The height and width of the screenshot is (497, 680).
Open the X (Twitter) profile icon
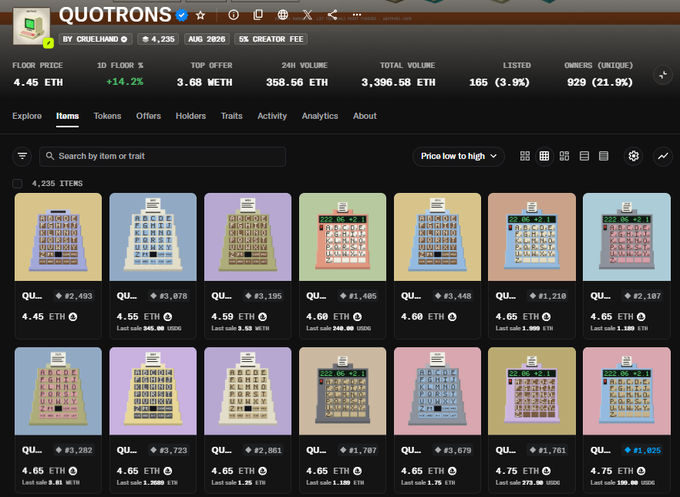[x=307, y=15]
